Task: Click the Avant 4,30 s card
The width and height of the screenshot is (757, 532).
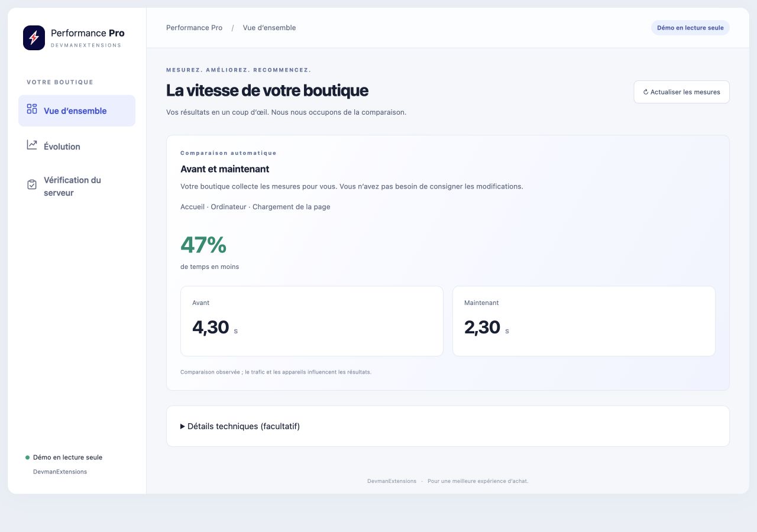Action: pos(312,321)
